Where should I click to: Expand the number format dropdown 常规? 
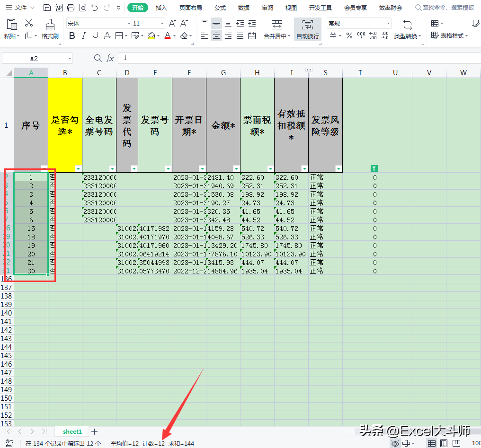pos(359,23)
